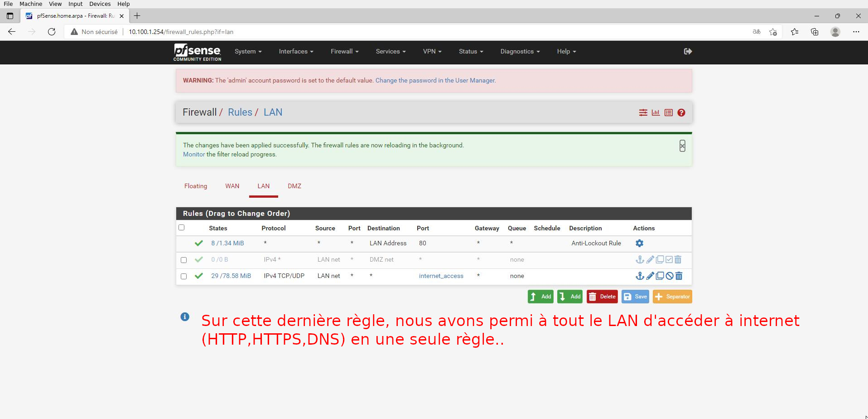Image resolution: width=868 pixels, height=419 pixels.
Task: Open the Firewall menu
Action: coord(344,51)
